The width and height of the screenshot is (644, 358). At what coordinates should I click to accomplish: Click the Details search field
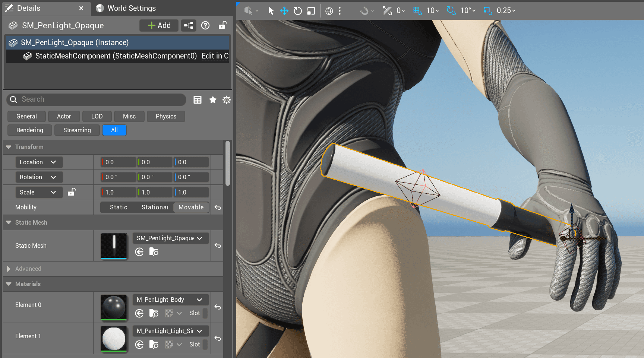101,99
